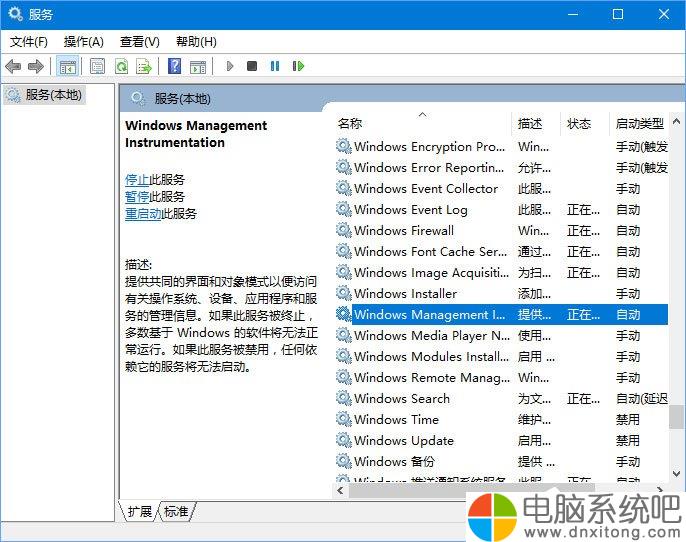
Task: Click the gear icon of Windows Installer
Action: [x=343, y=294]
